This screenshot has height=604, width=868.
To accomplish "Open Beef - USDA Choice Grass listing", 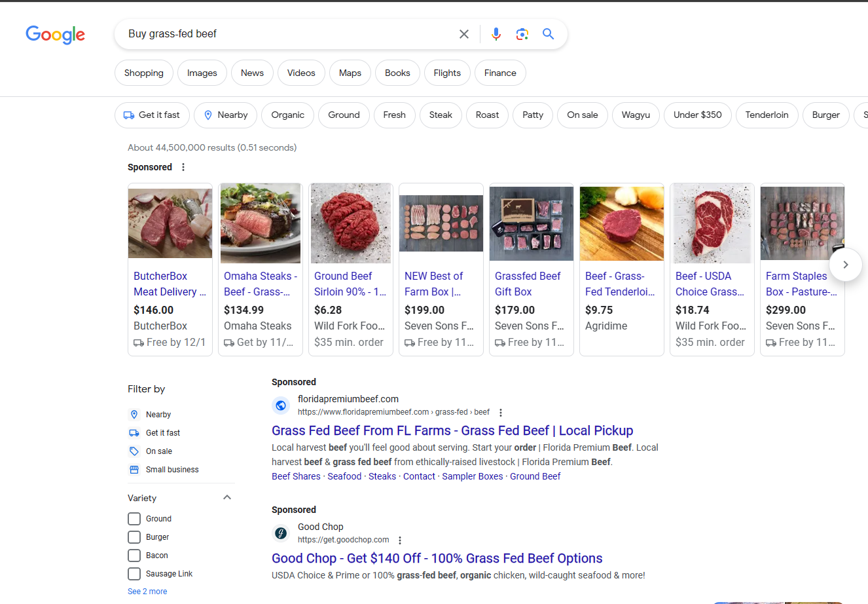I will (x=712, y=270).
